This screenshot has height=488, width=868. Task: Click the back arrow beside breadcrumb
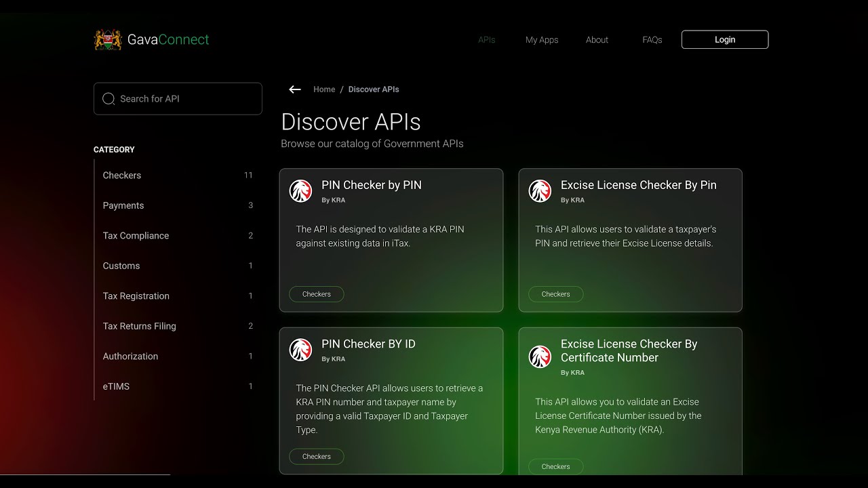tap(295, 89)
